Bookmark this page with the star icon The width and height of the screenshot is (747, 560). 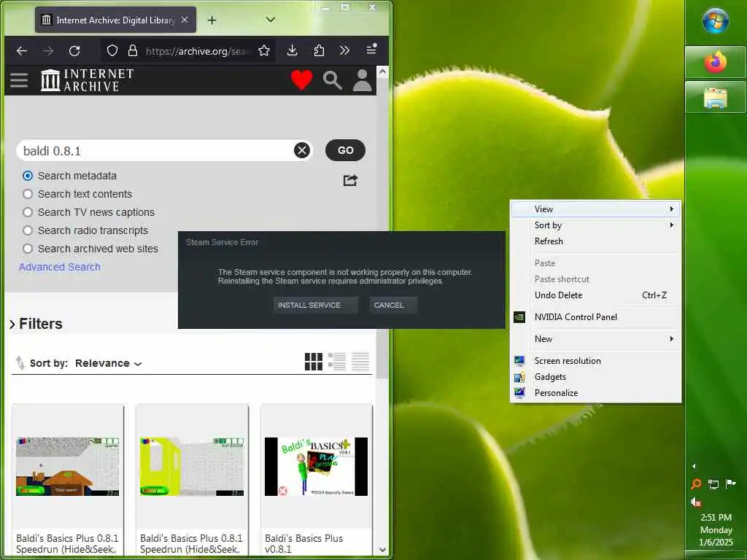coord(264,50)
